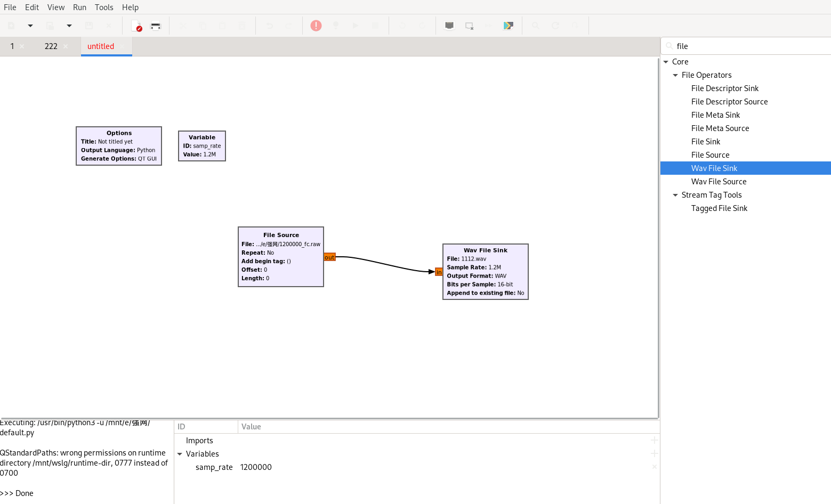
Task: Click the find blocks magnifier icon
Action: pyautogui.click(x=536, y=26)
